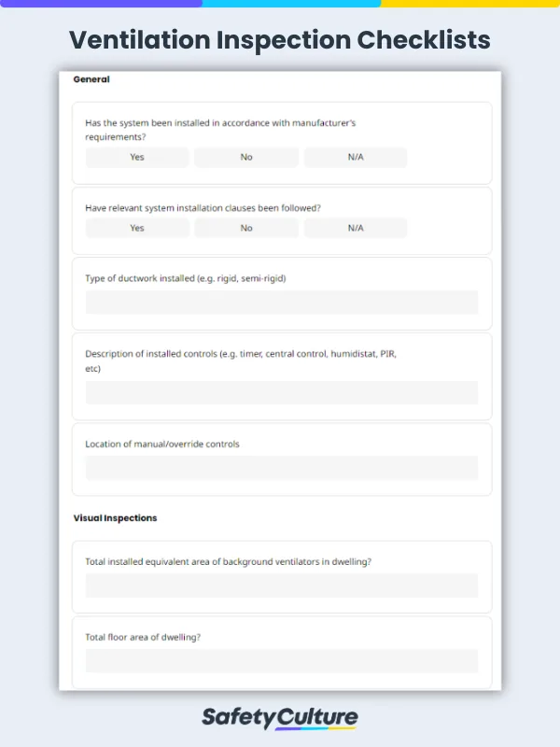Select Yes for manufacturer's requirements question
The width and height of the screenshot is (560, 747).
[x=136, y=157]
